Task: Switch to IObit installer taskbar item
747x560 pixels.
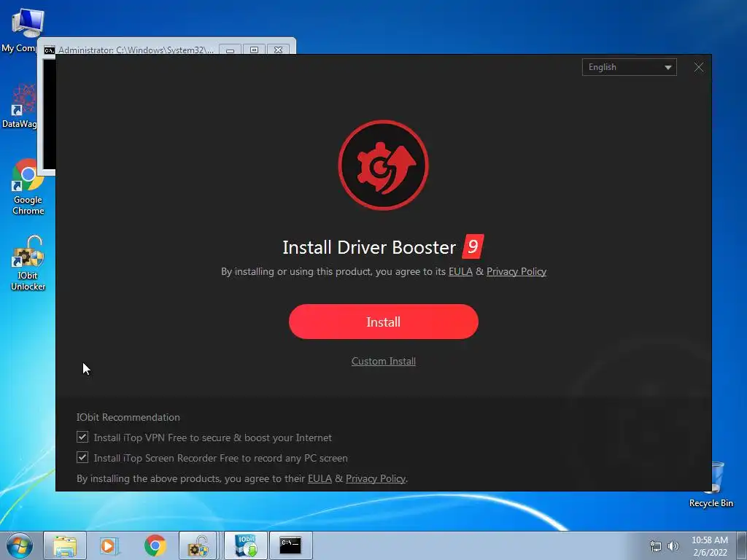Action: 246,545
